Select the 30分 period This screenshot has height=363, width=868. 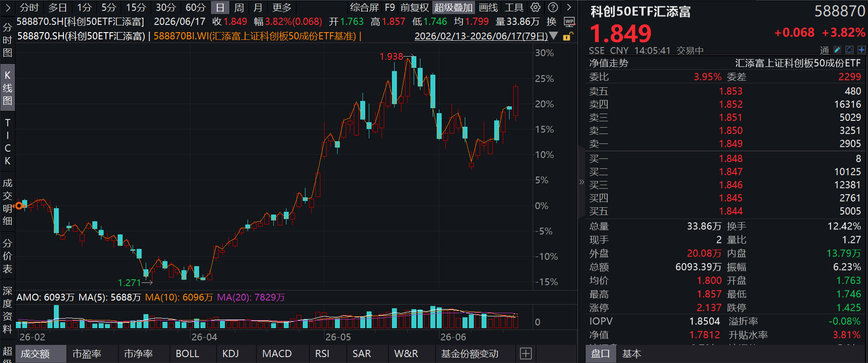pos(166,8)
